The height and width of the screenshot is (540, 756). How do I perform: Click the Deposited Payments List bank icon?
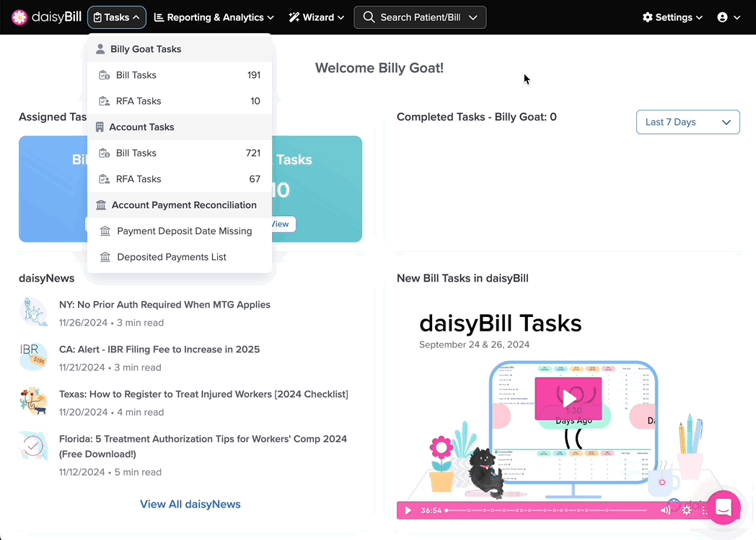click(105, 257)
